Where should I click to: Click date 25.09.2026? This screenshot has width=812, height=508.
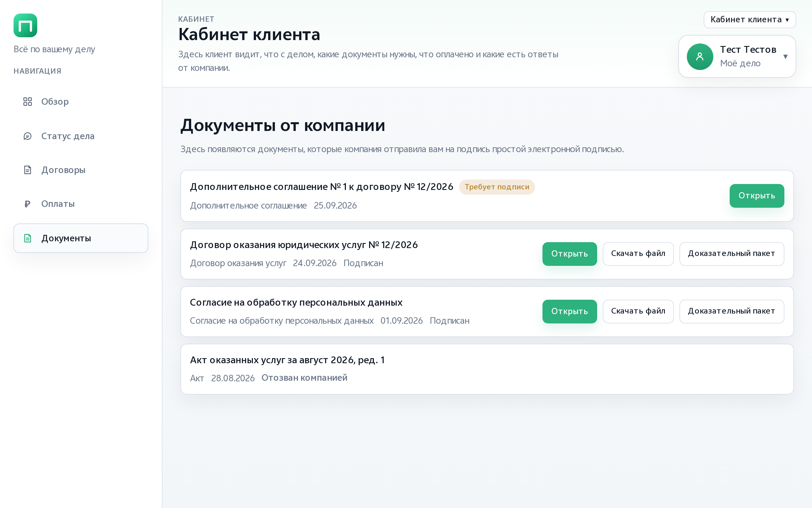click(335, 206)
